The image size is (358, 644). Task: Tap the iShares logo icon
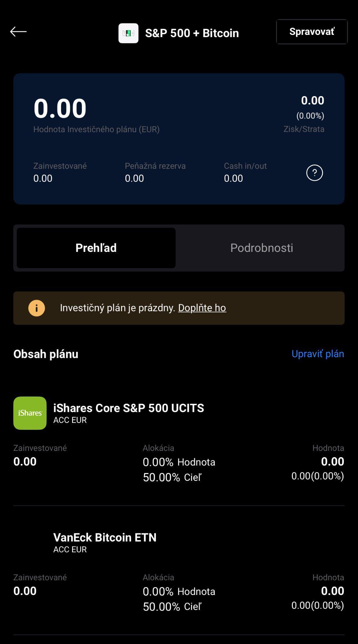coord(30,413)
